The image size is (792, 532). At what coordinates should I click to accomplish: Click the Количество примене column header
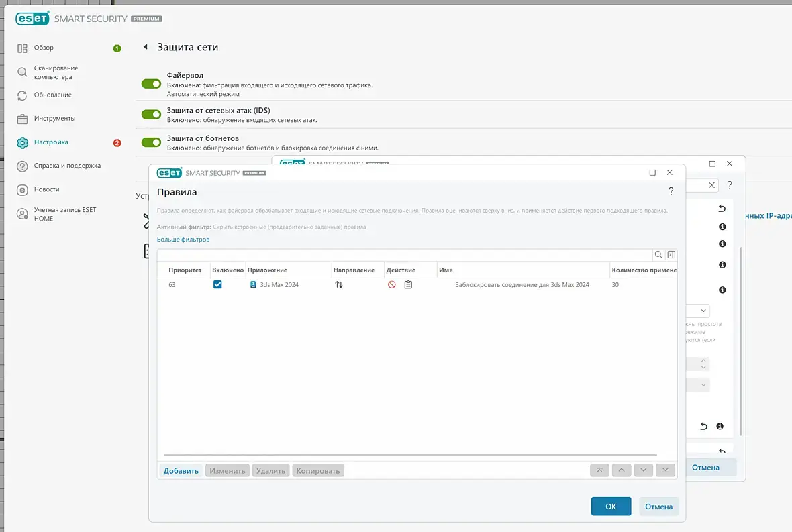pos(644,270)
